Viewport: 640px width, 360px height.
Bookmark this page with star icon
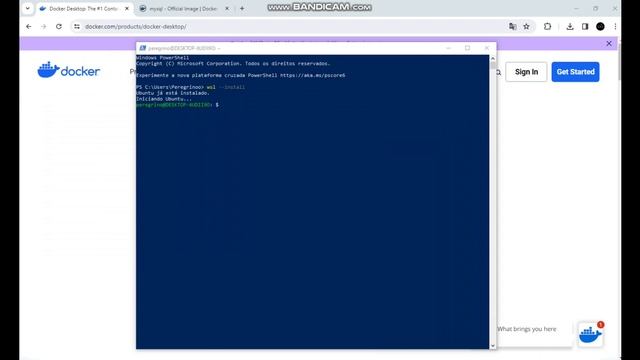point(527,27)
